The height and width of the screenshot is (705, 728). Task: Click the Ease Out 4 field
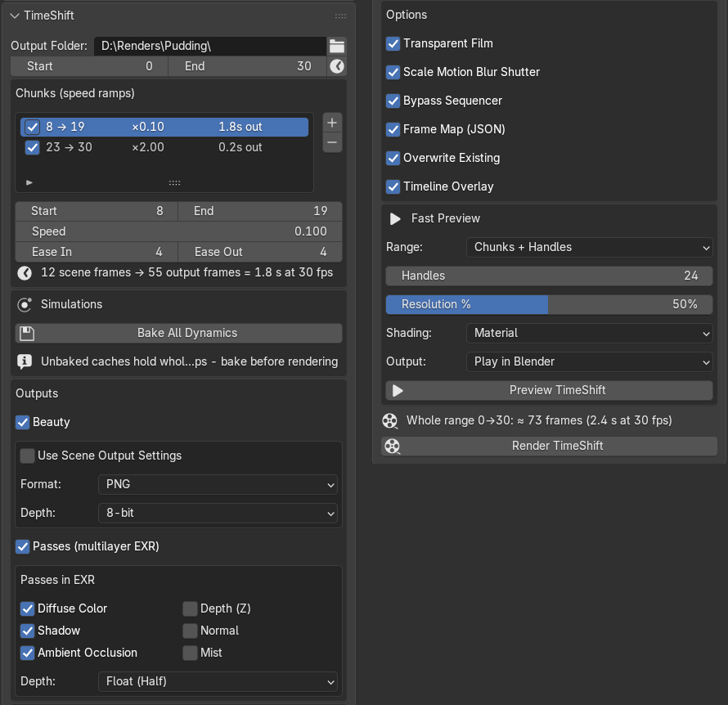pos(260,252)
